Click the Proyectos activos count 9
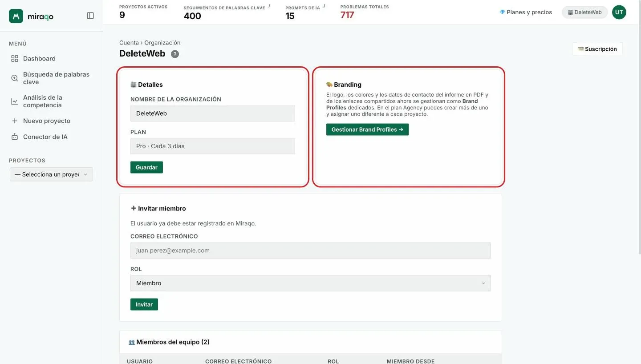Image resolution: width=641 pixels, height=364 pixels. point(122,15)
